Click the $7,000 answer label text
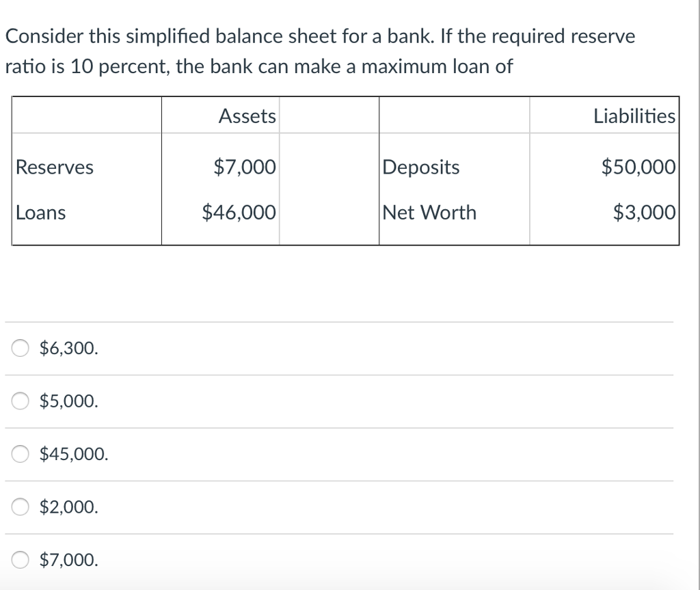The height and width of the screenshot is (590, 700). [68, 559]
